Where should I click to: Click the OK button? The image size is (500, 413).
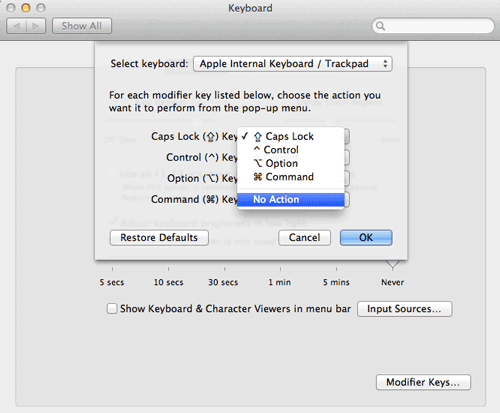point(366,238)
